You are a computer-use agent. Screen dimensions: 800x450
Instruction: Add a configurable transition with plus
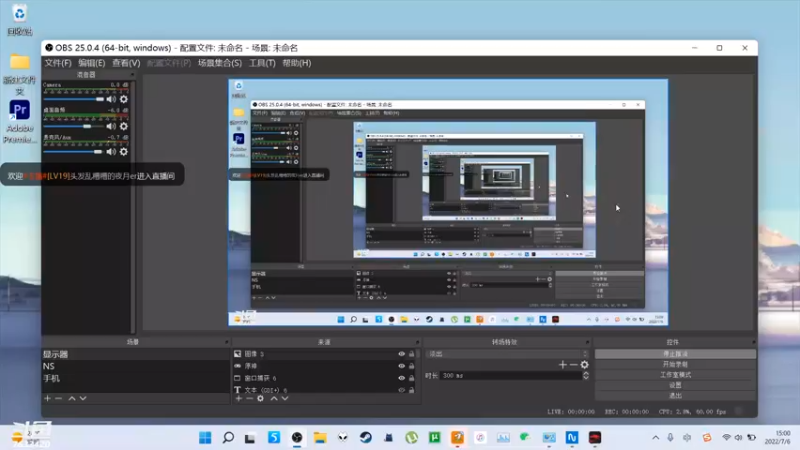point(562,365)
